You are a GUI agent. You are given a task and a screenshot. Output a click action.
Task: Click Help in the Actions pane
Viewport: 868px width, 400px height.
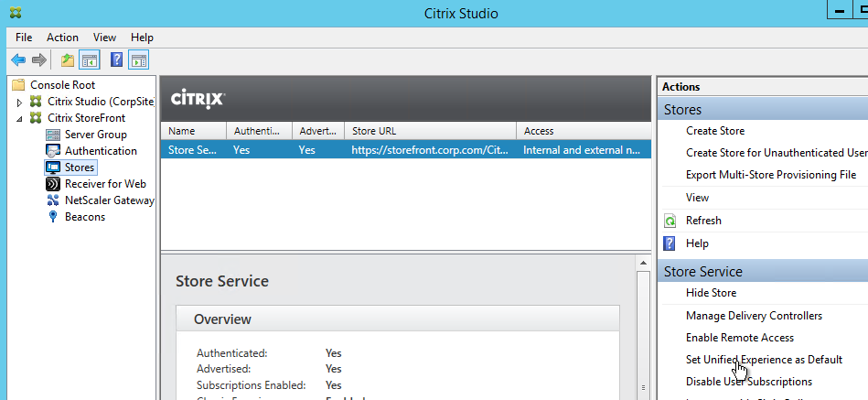coord(697,243)
